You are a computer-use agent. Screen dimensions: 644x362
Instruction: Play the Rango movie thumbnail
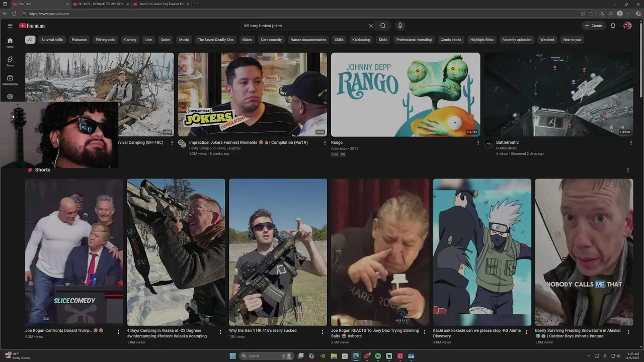click(x=406, y=95)
